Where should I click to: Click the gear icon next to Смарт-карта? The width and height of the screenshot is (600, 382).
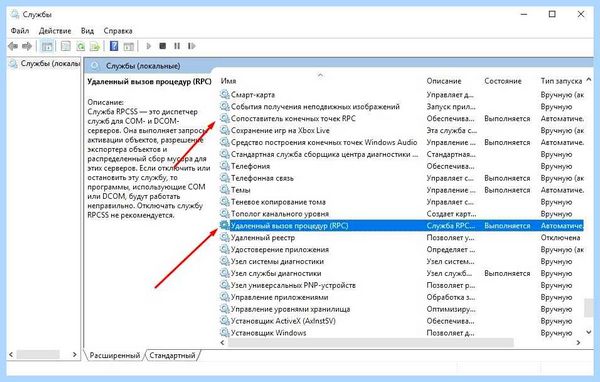tap(225, 94)
